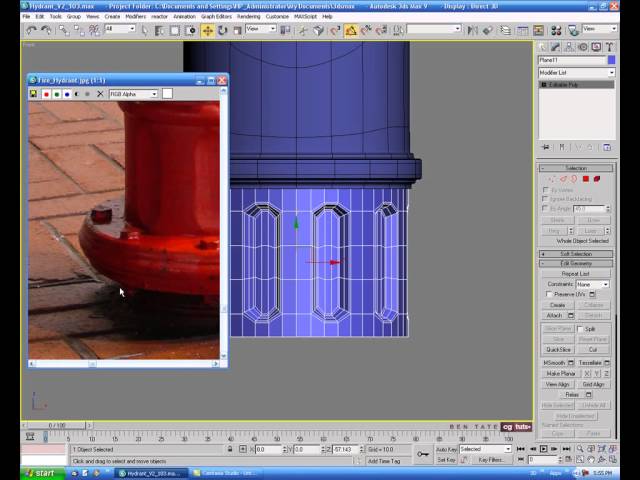Enable red channel in image viewer
Screen dimensions: 640x480
(46, 94)
